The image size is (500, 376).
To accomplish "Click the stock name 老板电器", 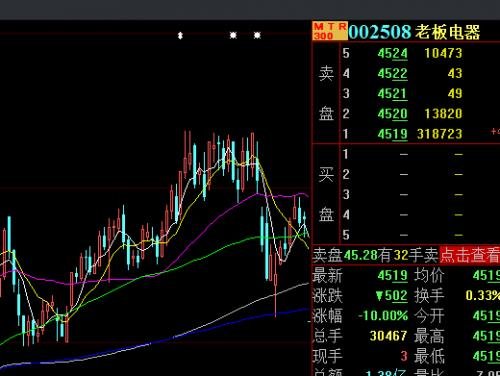I will [x=447, y=32].
